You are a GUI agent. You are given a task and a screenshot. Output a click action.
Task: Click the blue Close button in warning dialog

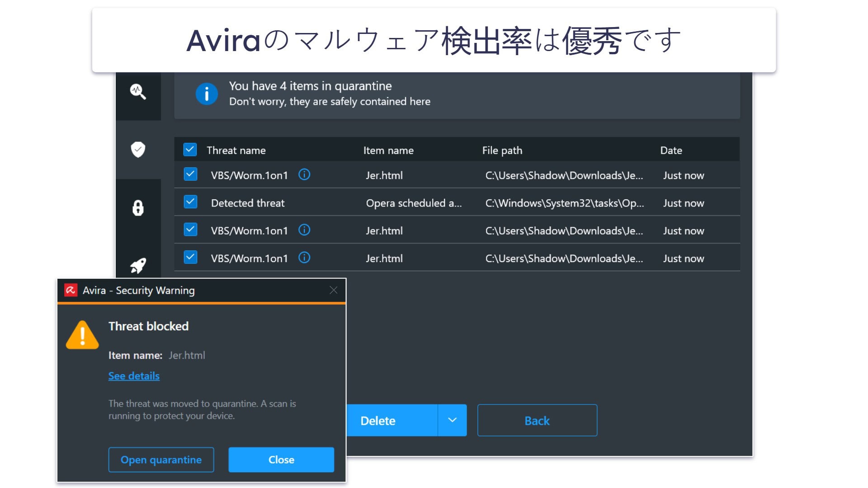click(x=281, y=460)
